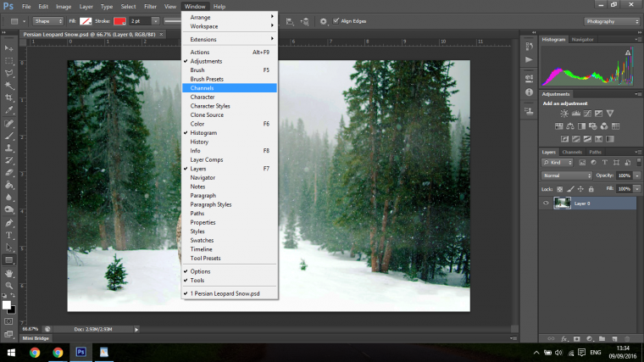The image size is (644, 362).
Task: Add a Curves adjustment
Action: [588, 114]
